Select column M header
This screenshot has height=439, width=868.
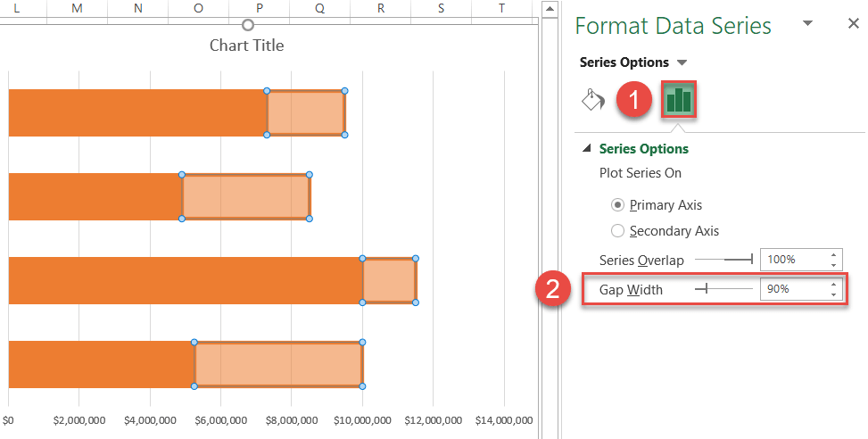click(78, 8)
